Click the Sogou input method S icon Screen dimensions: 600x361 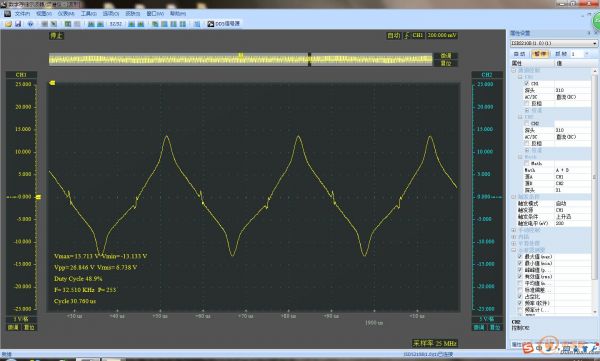[x=528, y=348]
